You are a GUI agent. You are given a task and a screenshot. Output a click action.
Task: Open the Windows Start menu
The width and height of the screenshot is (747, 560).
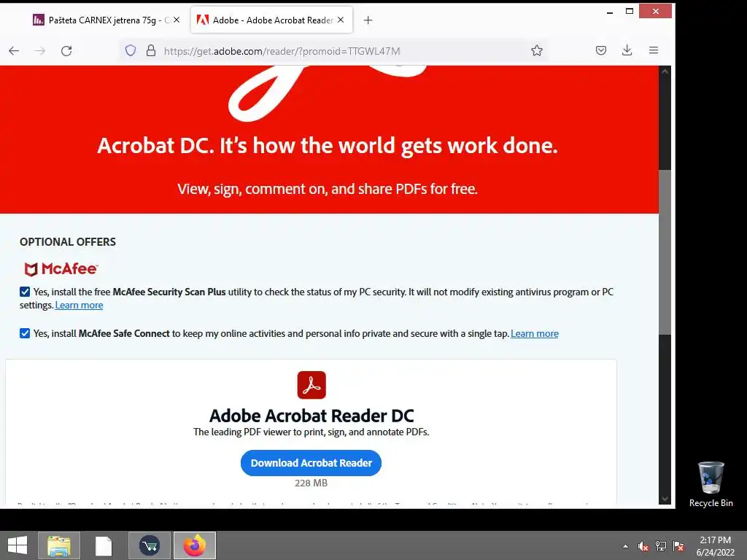click(x=18, y=545)
